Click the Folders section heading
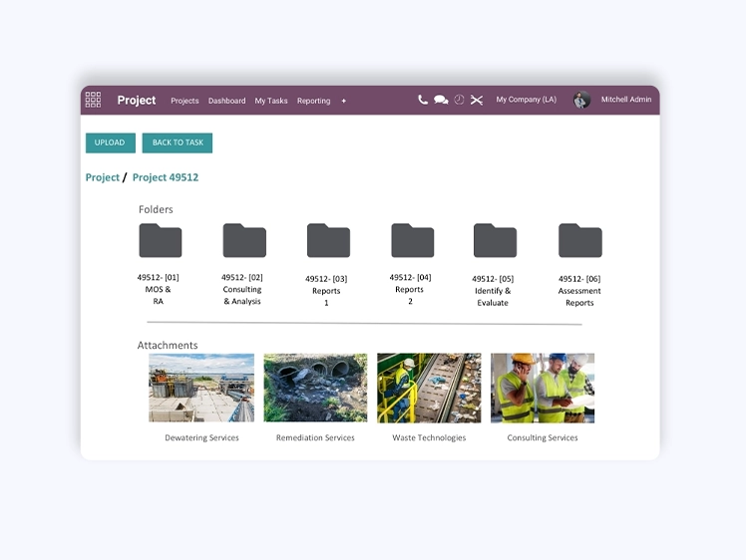Screen dimensions: 746x560 [x=156, y=209]
